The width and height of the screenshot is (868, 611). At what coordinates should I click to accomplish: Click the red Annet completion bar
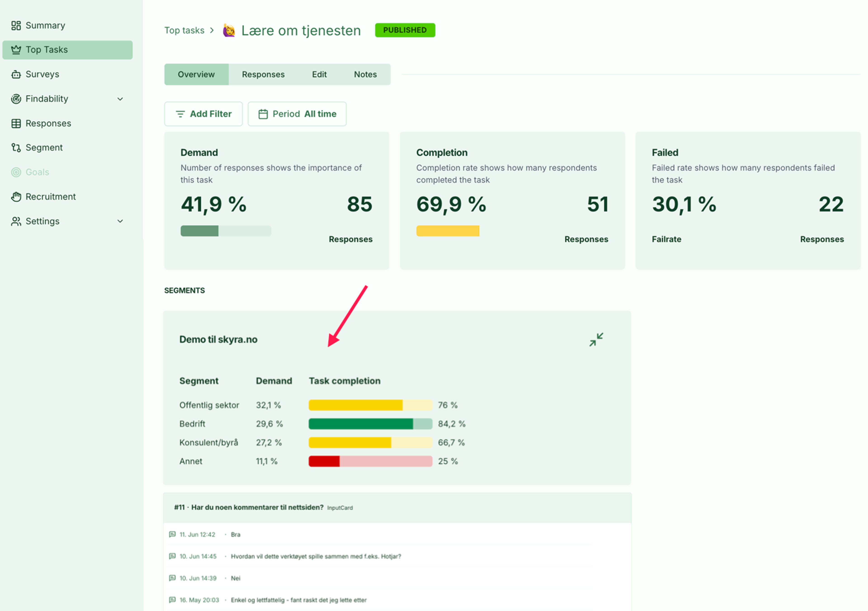tap(370, 461)
